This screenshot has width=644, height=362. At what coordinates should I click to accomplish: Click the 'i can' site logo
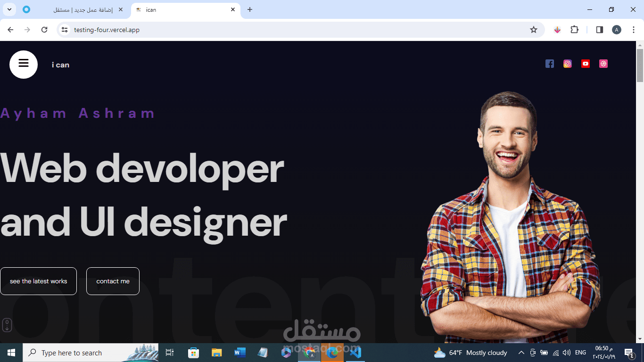[x=60, y=65]
